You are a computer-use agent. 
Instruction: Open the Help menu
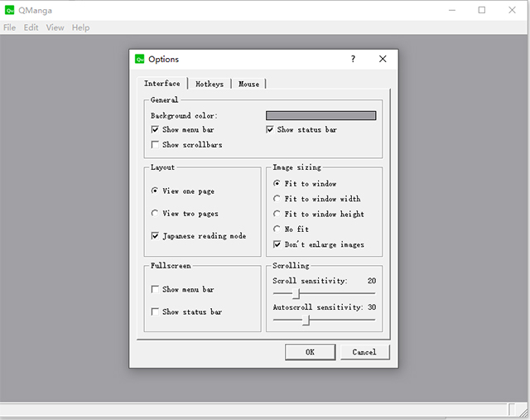(x=80, y=27)
